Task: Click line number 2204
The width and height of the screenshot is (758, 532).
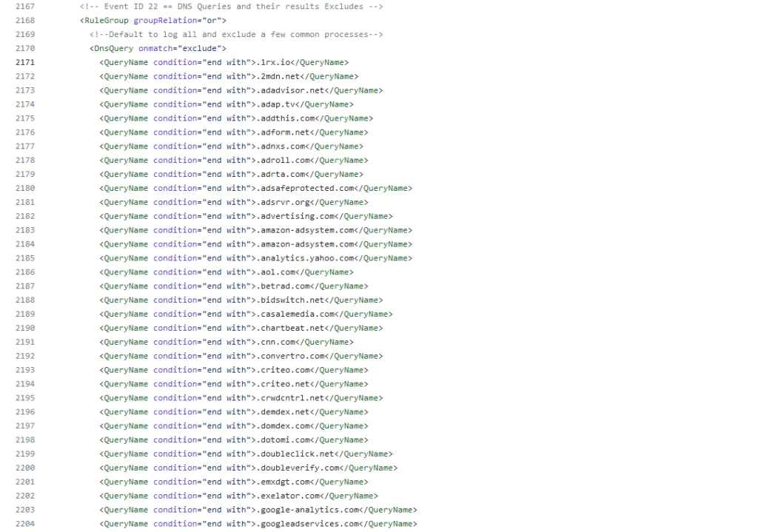Action: pyautogui.click(x=24, y=524)
